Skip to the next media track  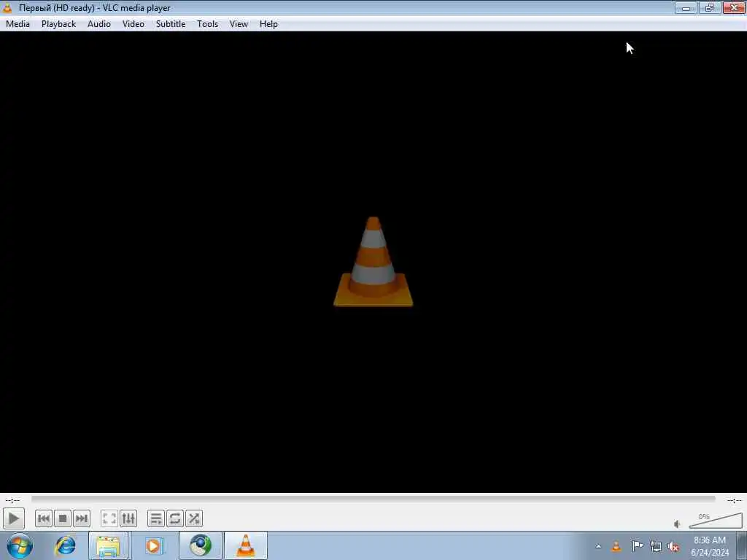point(82,518)
